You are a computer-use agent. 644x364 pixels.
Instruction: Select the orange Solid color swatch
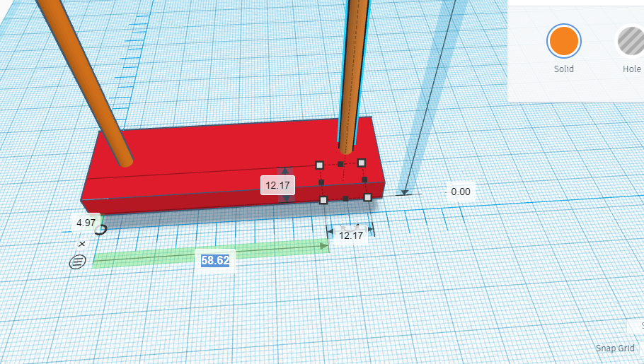(563, 40)
